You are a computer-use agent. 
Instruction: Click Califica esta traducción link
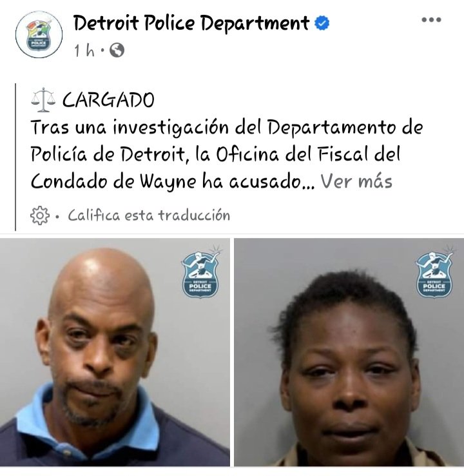(149, 215)
